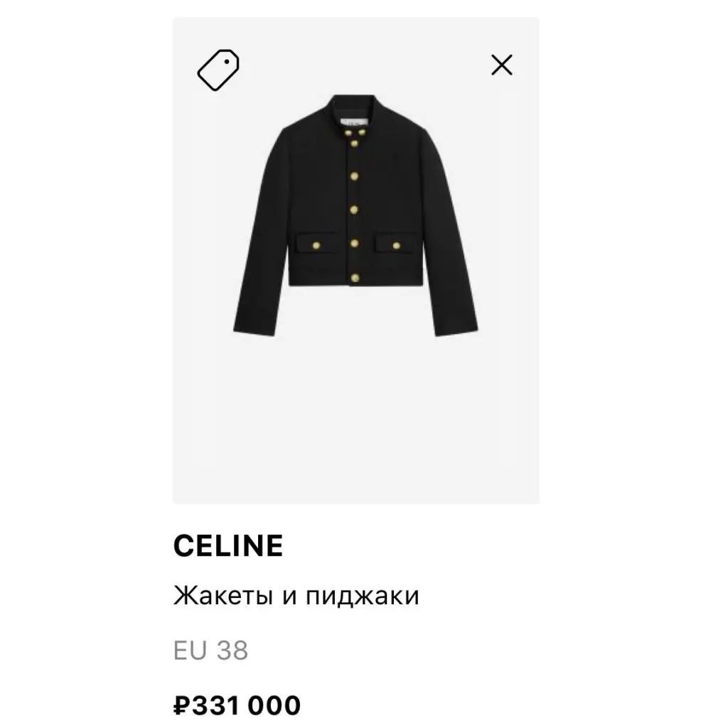Tap the price tag icon

point(218,69)
